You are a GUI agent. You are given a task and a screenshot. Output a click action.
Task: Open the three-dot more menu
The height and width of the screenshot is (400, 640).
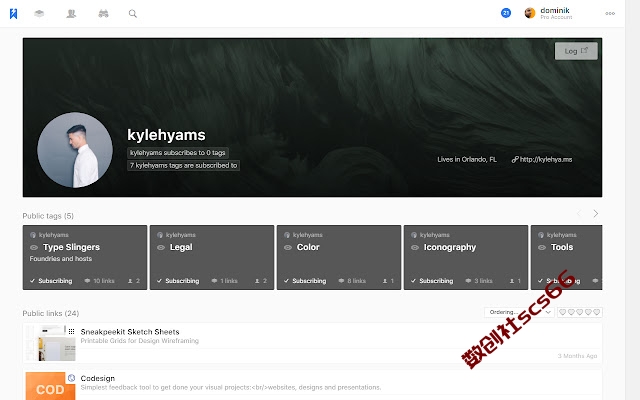[x=610, y=13]
